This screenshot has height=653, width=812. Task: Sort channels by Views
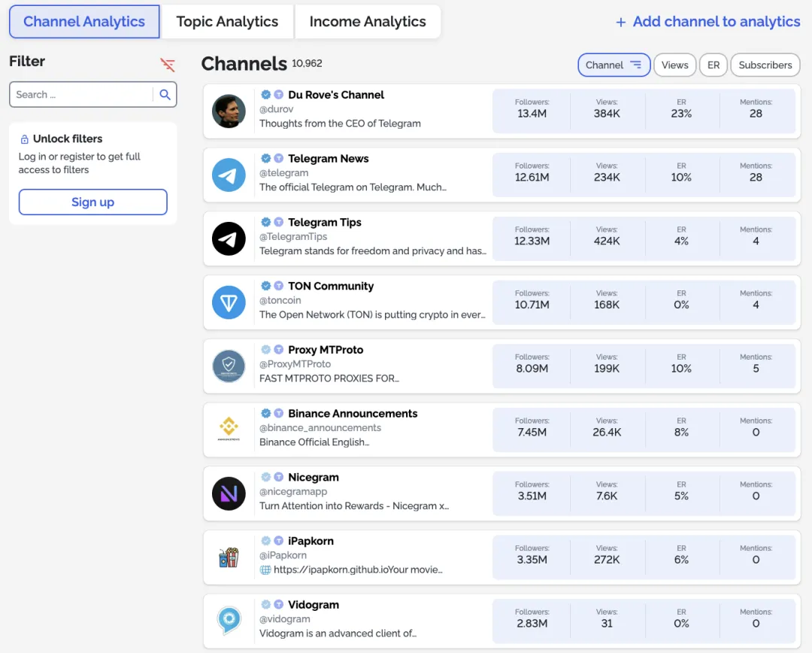(674, 65)
